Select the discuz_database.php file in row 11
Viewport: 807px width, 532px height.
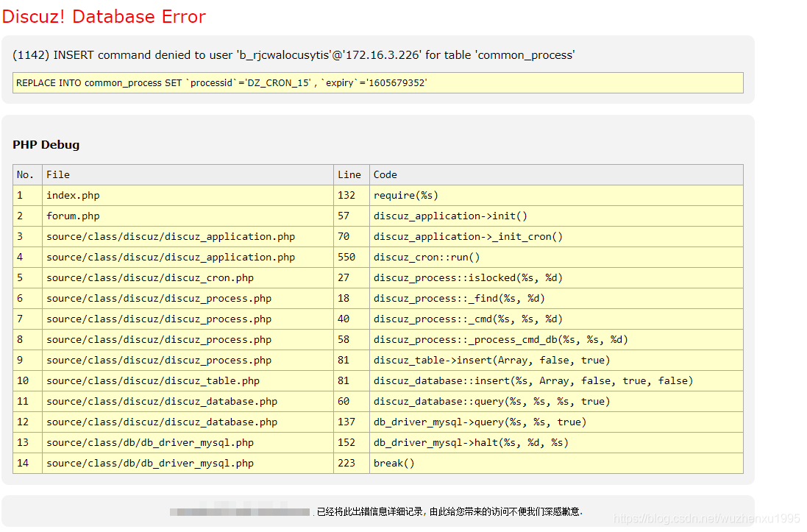[x=188, y=402]
